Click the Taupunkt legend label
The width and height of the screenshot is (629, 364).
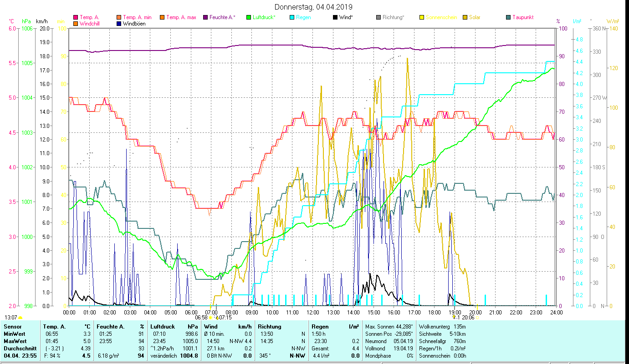point(523,18)
